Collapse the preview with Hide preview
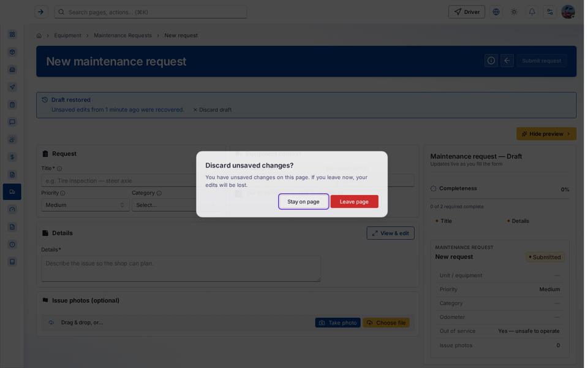Screen dimensions: 588x368 [x=546, y=134]
